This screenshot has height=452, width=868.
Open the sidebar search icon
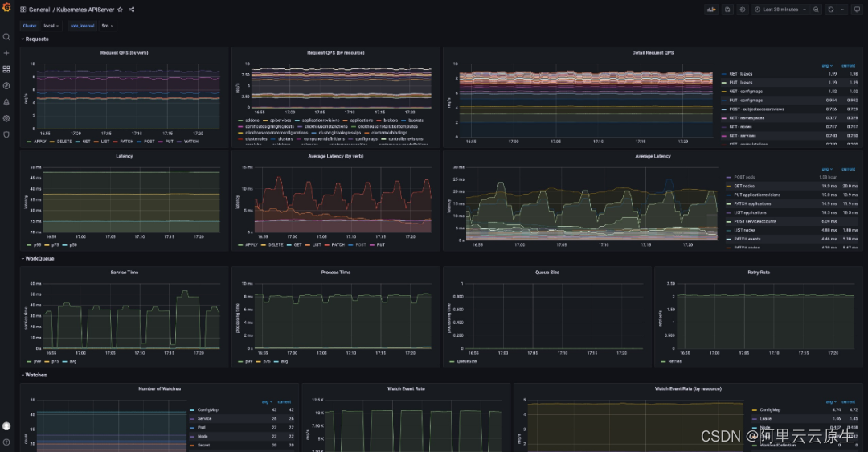coord(6,37)
